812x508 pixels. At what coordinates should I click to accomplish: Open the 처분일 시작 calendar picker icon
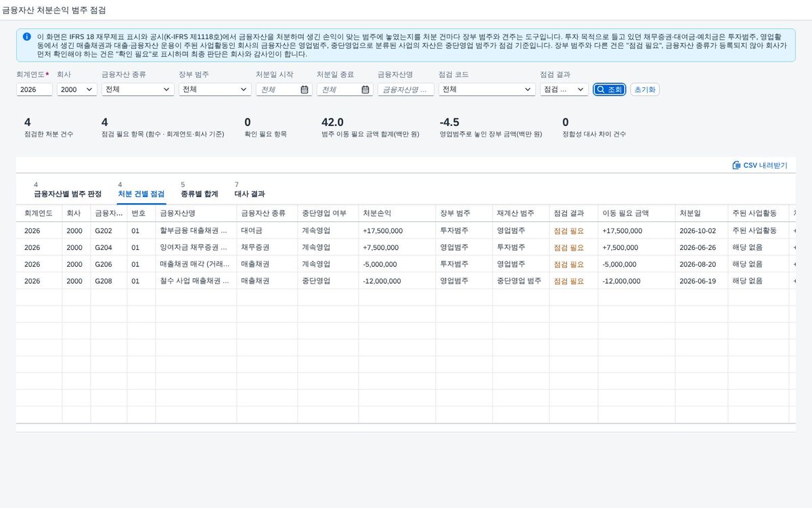tap(304, 89)
